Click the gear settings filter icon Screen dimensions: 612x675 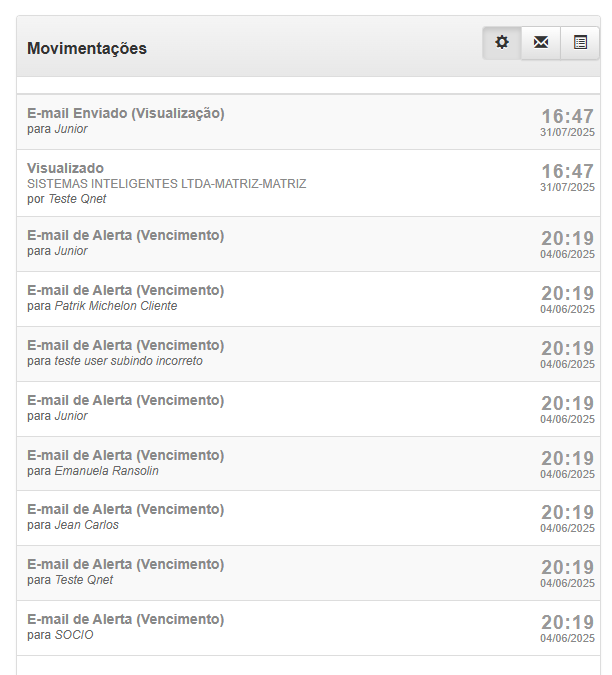502,43
